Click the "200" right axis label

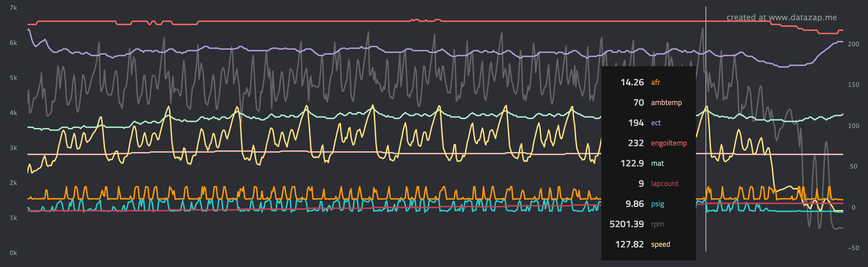coord(854,44)
